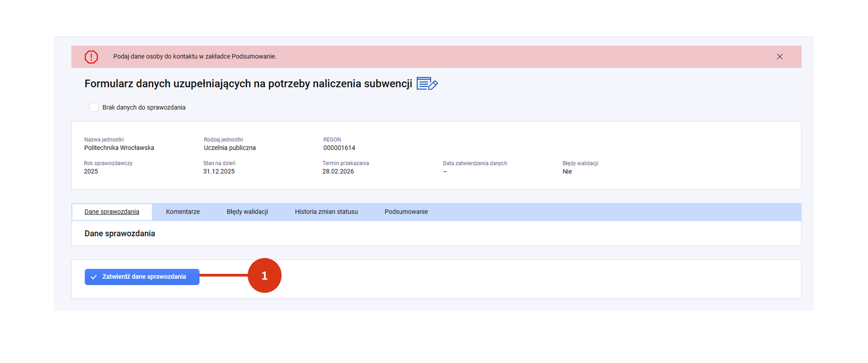868x363 pixels.
Task: Click the red warning octagon icon
Action: [91, 57]
